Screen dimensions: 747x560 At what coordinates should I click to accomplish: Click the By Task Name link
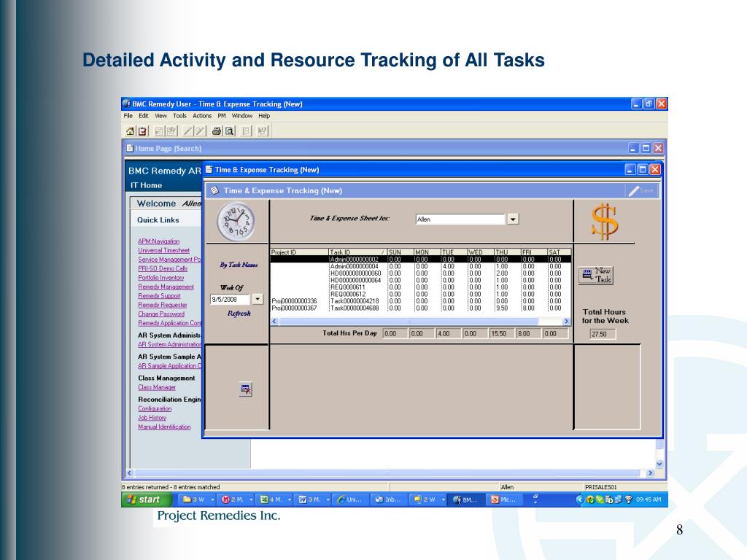click(239, 265)
